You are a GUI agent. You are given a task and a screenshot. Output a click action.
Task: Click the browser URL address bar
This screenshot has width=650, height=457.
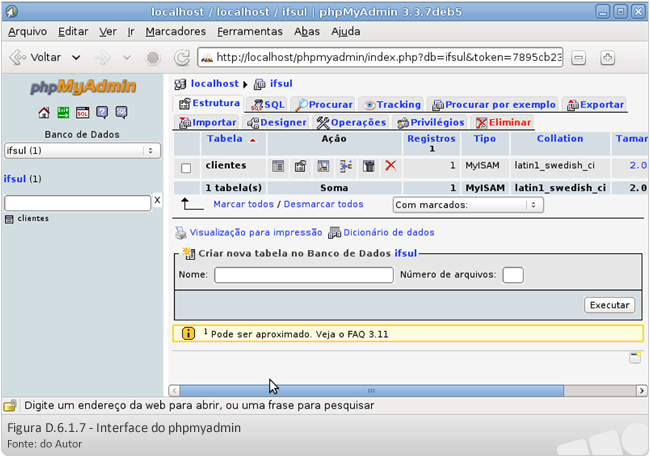coord(380,58)
